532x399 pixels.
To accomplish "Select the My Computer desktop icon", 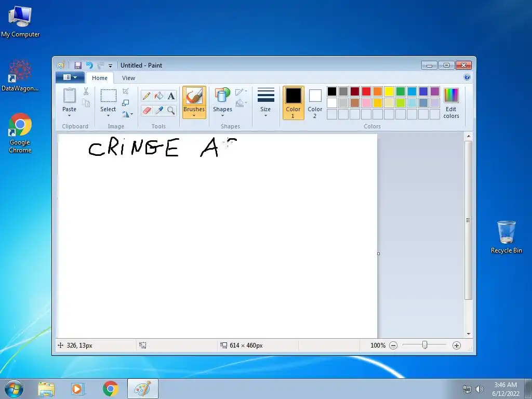I will click(x=20, y=21).
